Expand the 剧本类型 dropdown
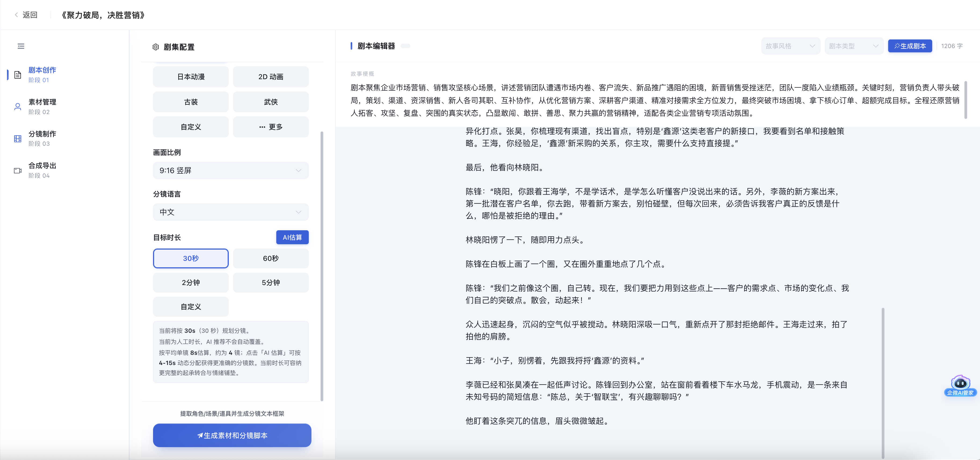The image size is (980, 460). pyautogui.click(x=854, y=46)
